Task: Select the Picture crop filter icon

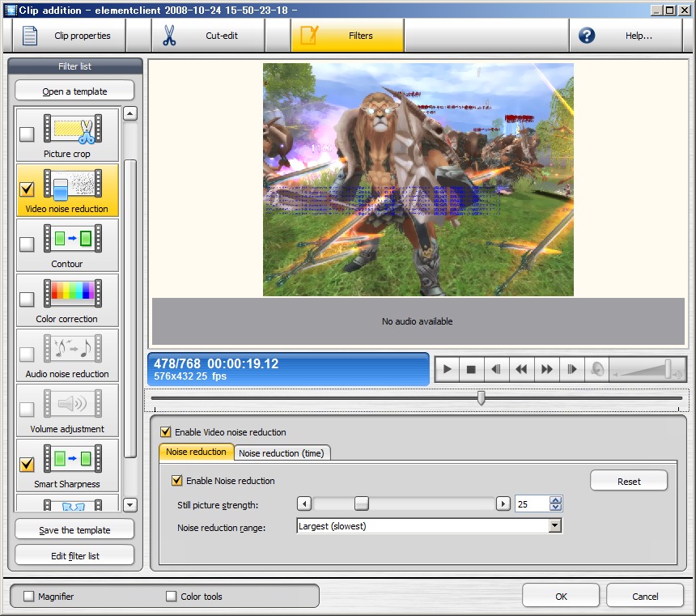Action: click(73, 130)
